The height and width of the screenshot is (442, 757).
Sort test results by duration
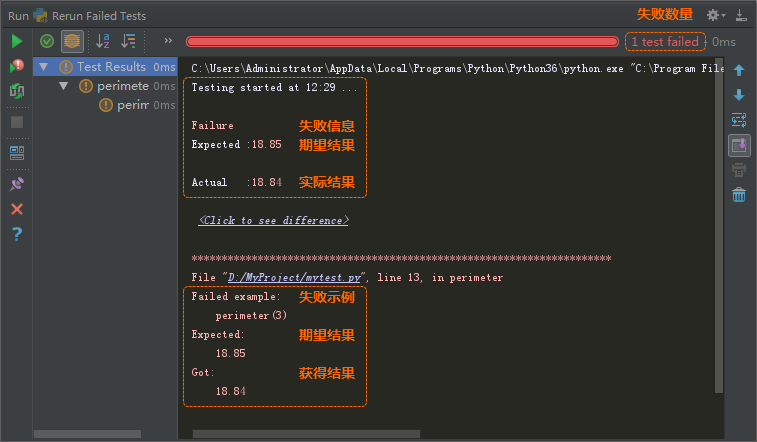[128, 41]
